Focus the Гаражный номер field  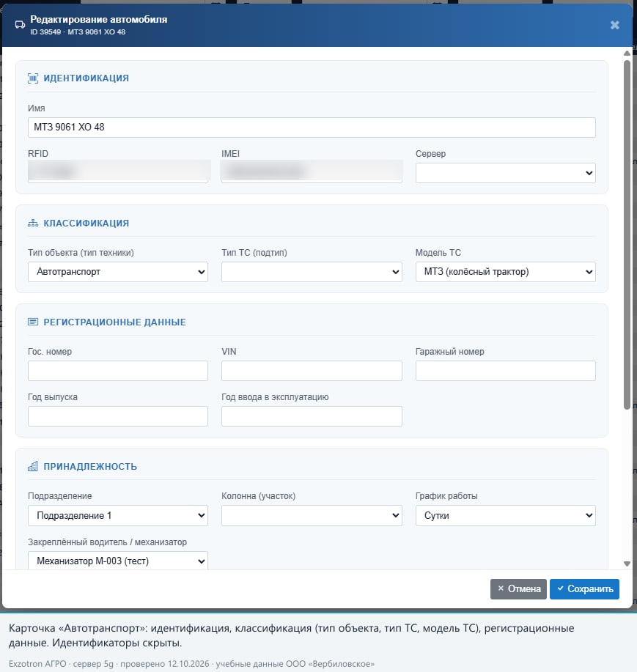pos(505,371)
